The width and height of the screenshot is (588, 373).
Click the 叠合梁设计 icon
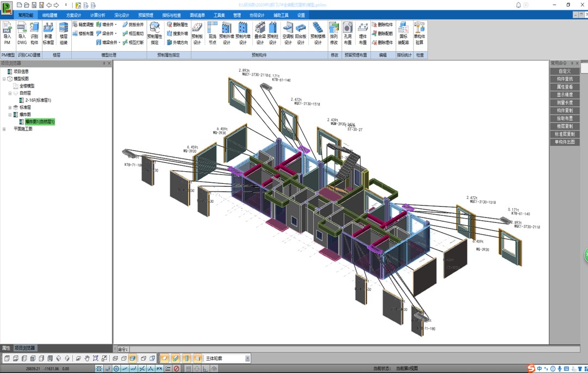tap(260, 34)
